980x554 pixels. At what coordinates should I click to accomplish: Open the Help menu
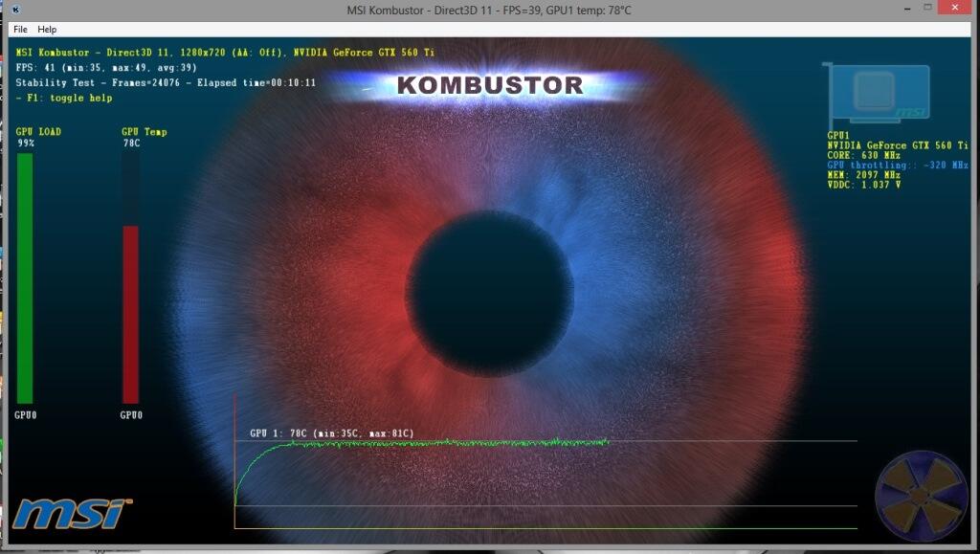coord(47,30)
